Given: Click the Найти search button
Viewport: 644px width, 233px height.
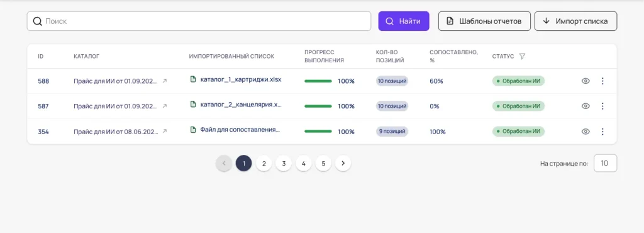Looking at the screenshot, I should [x=404, y=21].
